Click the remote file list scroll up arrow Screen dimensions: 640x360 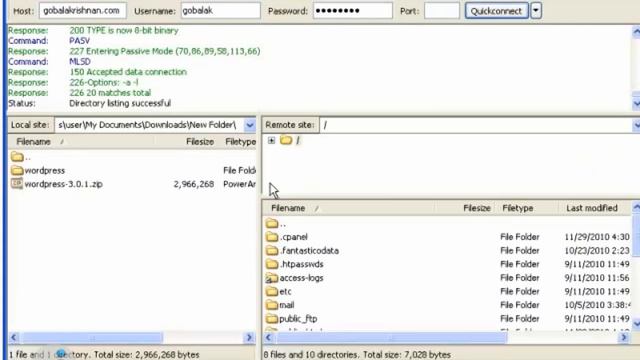[636, 207]
